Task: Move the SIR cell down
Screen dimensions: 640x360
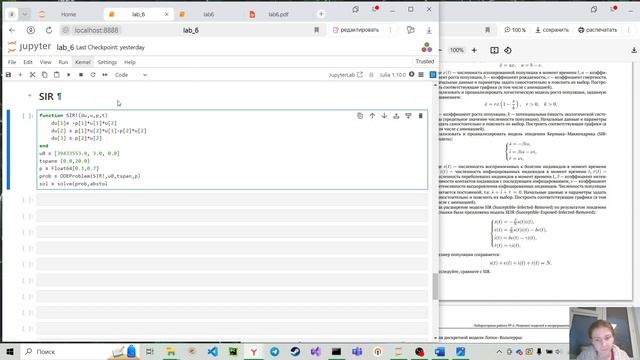Action: click(384, 116)
